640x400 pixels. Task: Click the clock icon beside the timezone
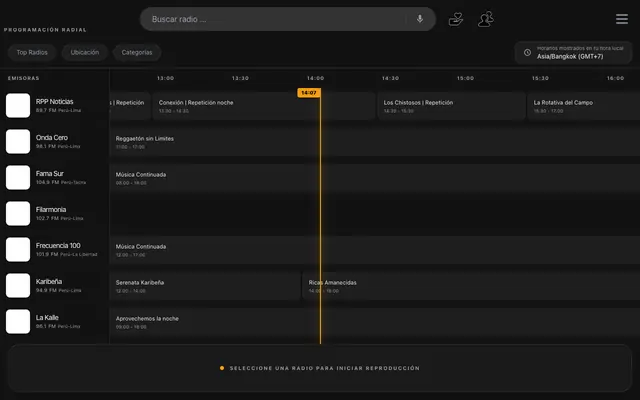coord(527,53)
